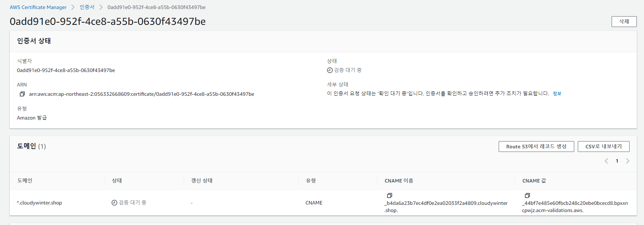Click the 갱신 상태 column header
This screenshot has height=225, width=644.
click(201, 181)
